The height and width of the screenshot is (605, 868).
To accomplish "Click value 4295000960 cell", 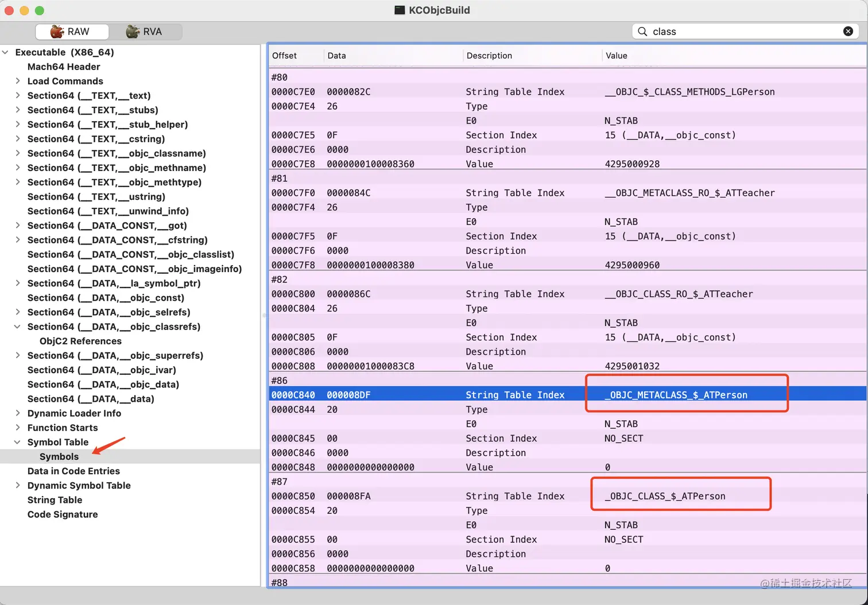I will click(632, 265).
